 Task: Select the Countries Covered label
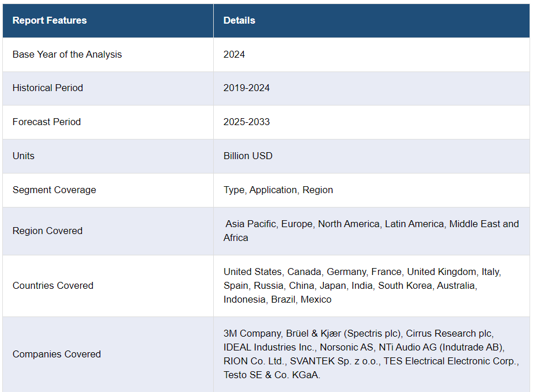pos(53,285)
